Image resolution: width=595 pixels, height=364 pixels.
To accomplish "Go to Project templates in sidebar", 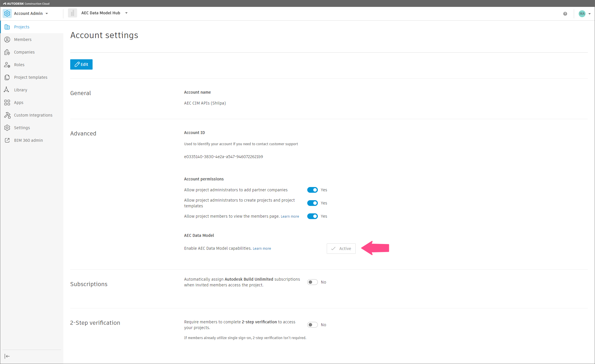I will pos(31,77).
